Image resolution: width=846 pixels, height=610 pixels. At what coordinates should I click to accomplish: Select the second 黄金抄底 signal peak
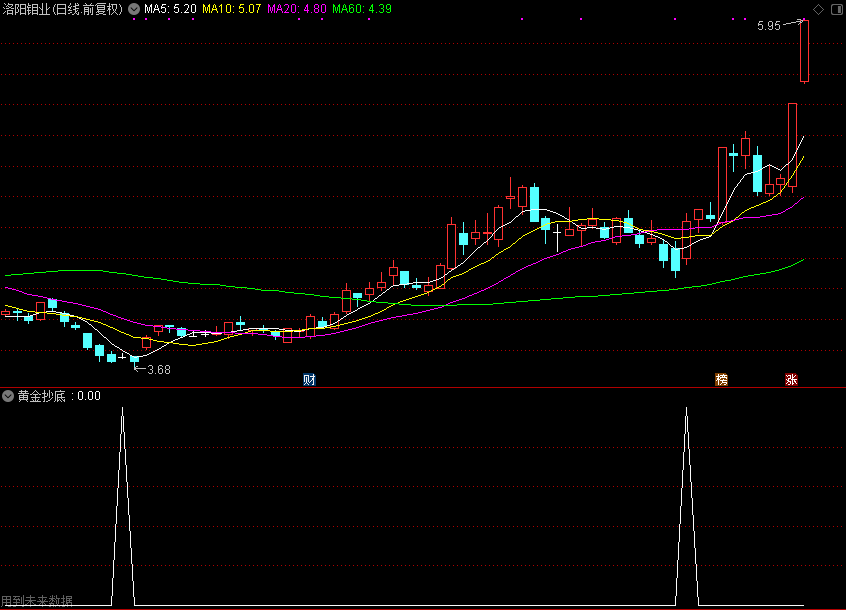pyautogui.click(x=686, y=506)
